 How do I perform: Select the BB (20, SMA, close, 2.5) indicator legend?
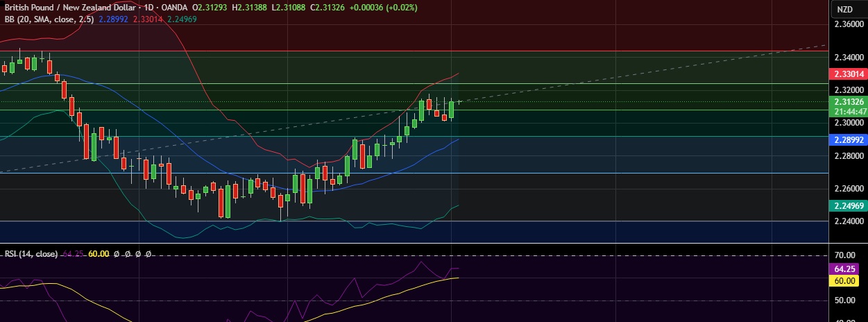pyautogui.click(x=49, y=19)
